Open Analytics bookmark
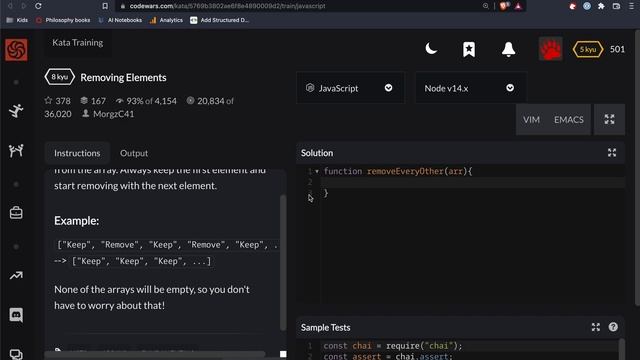The width and height of the screenshot is (640, 360). pyautogui.click(x=166, y=20)
